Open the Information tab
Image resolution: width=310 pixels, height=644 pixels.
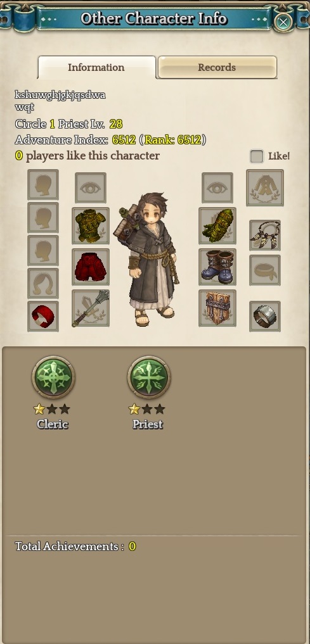[x=96, y=67]
